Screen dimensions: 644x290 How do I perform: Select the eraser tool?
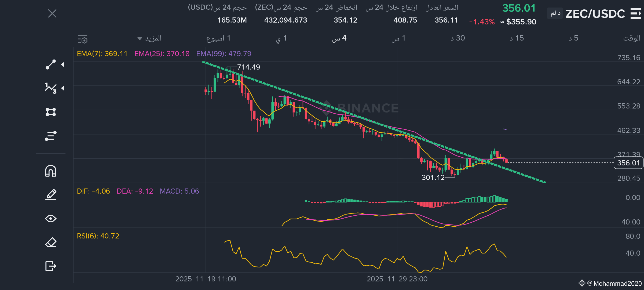(x=50, y=242)
